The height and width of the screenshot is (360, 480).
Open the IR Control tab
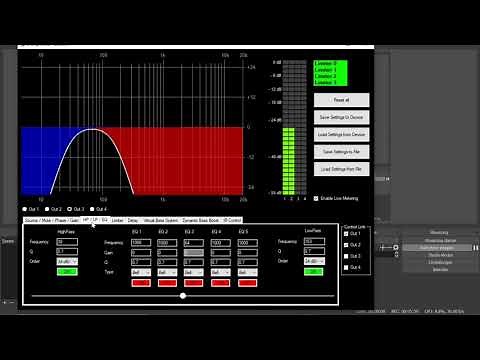(232, 220)
